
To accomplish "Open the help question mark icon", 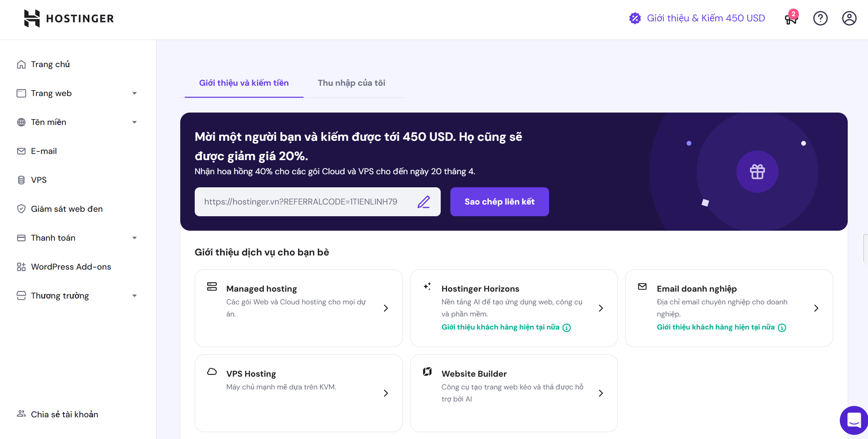I will [820, 18].
